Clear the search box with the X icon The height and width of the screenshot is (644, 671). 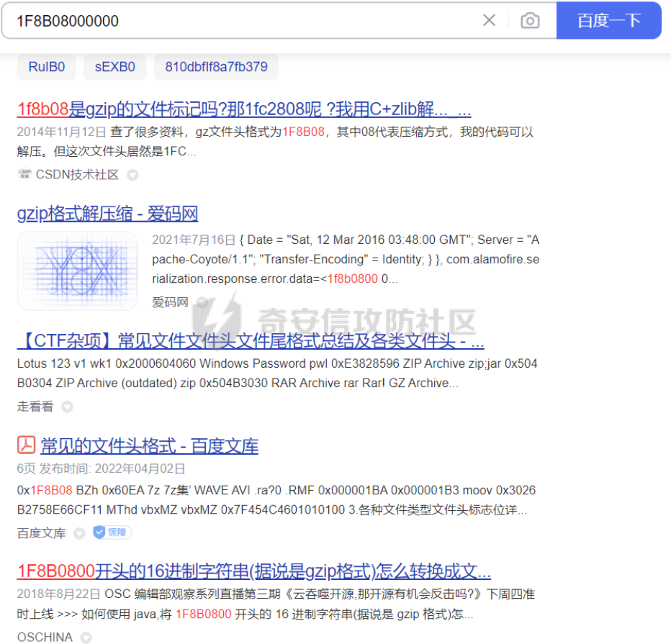(489, 20)
